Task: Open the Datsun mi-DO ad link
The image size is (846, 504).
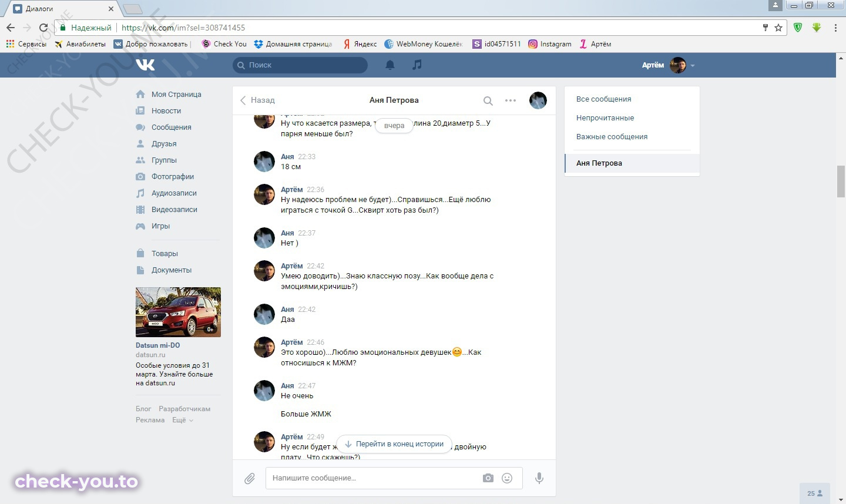Action: click(x=157, y=345)
